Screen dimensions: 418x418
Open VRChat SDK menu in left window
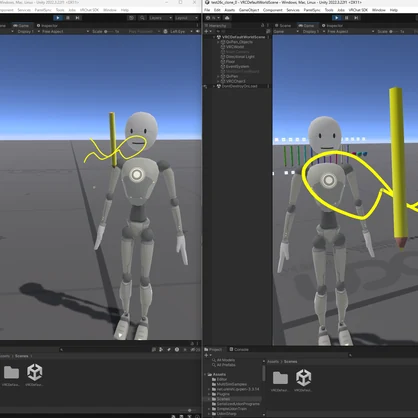tap(89, 10)
